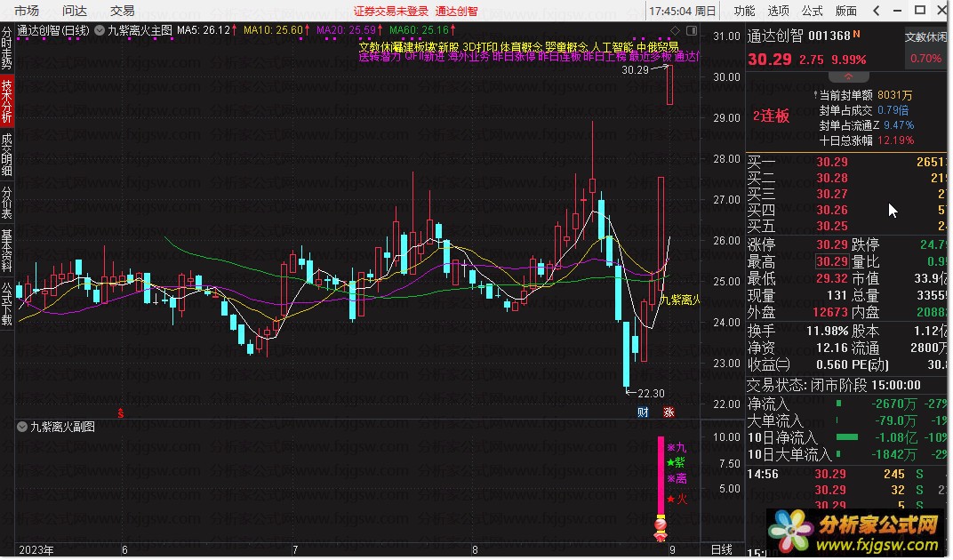The width and height of the screenshot is (953, 560).
Task: Click the MA20: 25.59 indicator value
Action: pos(349,30)
